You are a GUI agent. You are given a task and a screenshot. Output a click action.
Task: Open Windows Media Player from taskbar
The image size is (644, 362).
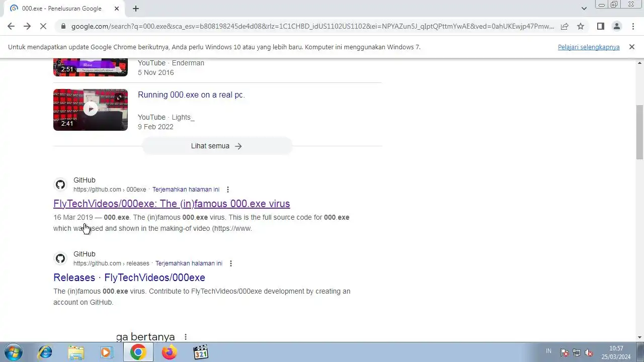pyautogui.click(x=106, y=352)
